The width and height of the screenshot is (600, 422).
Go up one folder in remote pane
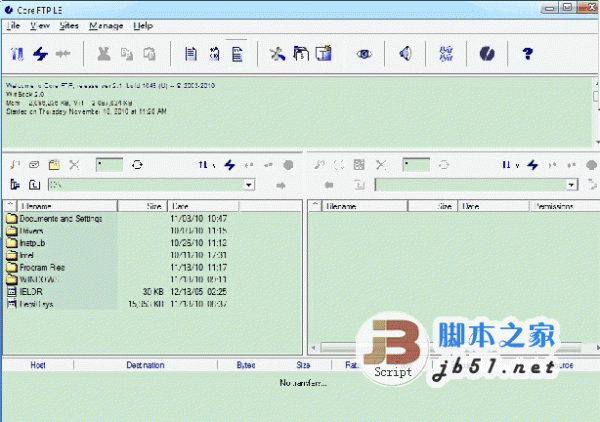(359, 185)
